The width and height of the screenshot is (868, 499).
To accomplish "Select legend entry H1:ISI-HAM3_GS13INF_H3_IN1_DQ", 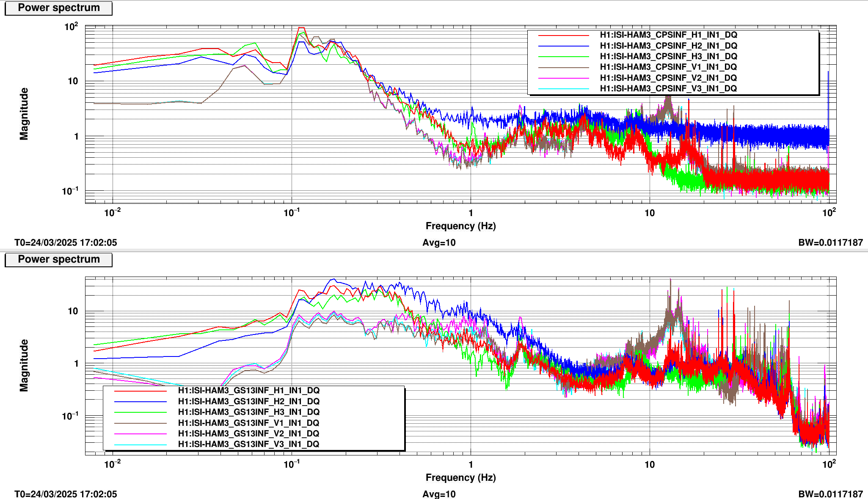I will (x=248, y=412).
